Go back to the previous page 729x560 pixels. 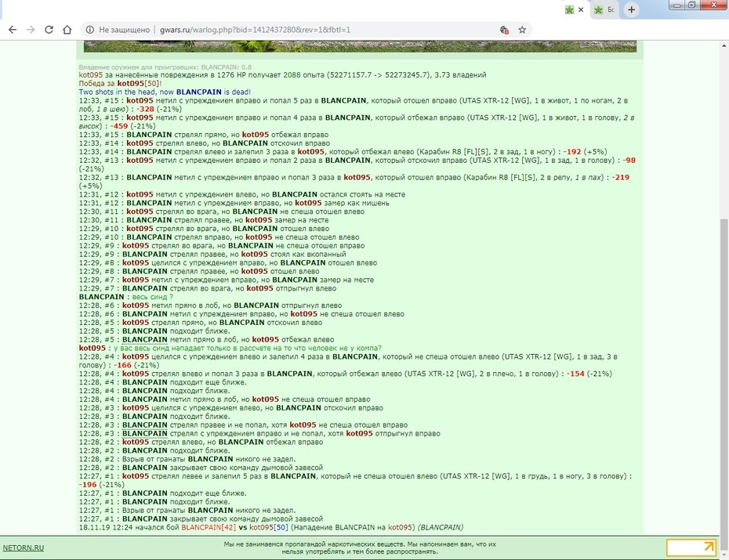pyautogui.click(x=13, y=30)
